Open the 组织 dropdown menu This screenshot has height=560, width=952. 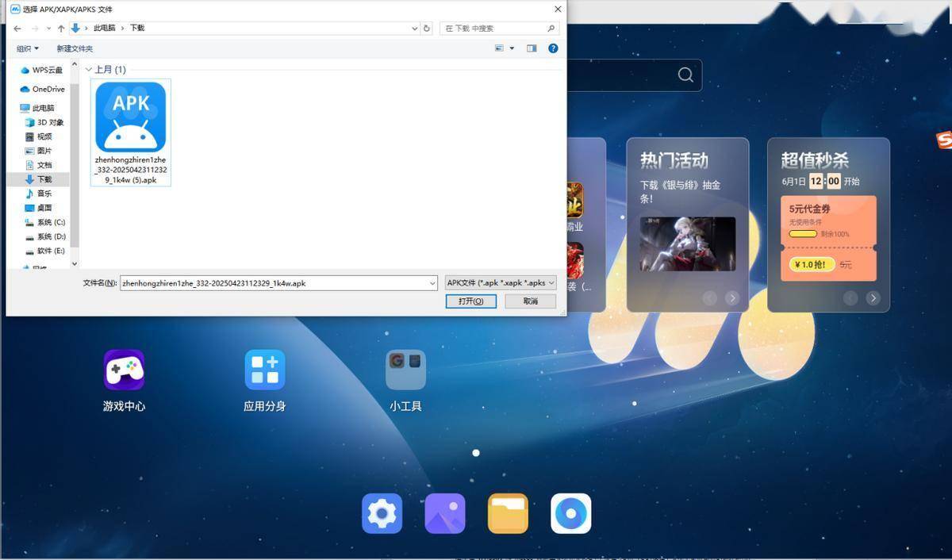(28, 48)
